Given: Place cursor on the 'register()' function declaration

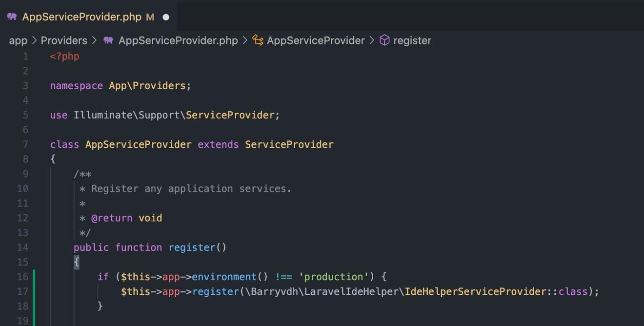Looking at the screenshot, I should point(192,247).
